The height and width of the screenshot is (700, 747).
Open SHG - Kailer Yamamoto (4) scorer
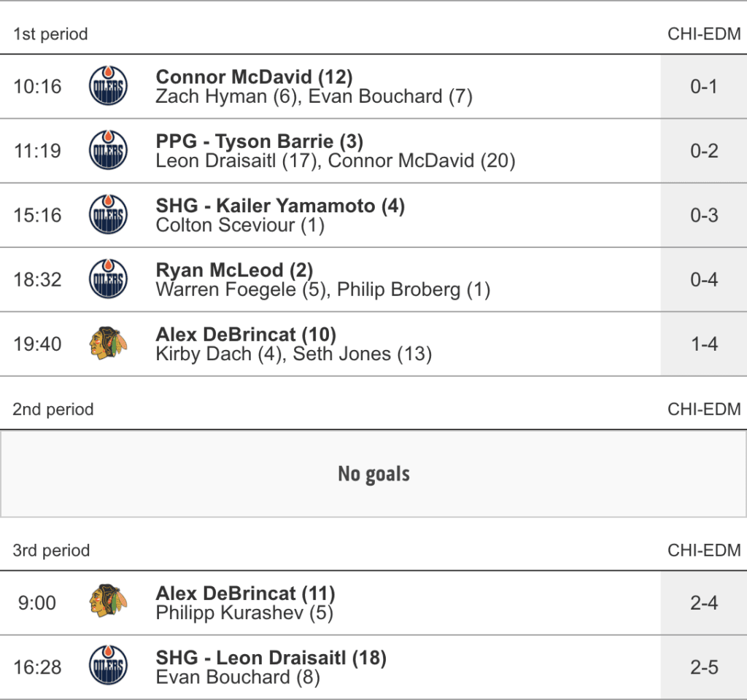tap(280, 206)
